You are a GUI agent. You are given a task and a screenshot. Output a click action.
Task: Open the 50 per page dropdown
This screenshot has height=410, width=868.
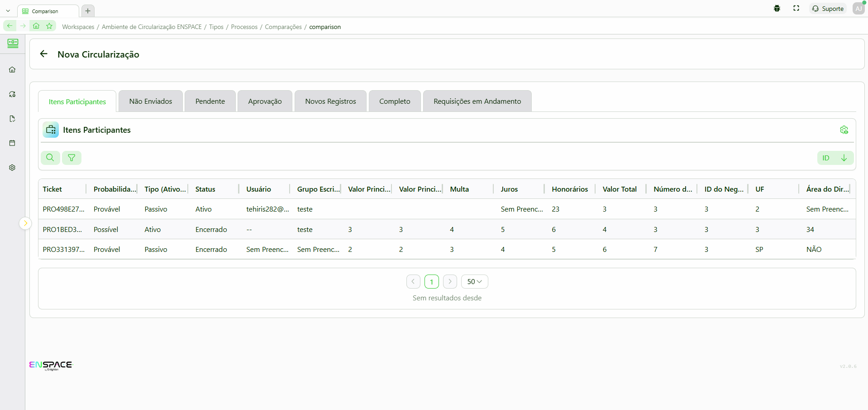pos(474,282)
